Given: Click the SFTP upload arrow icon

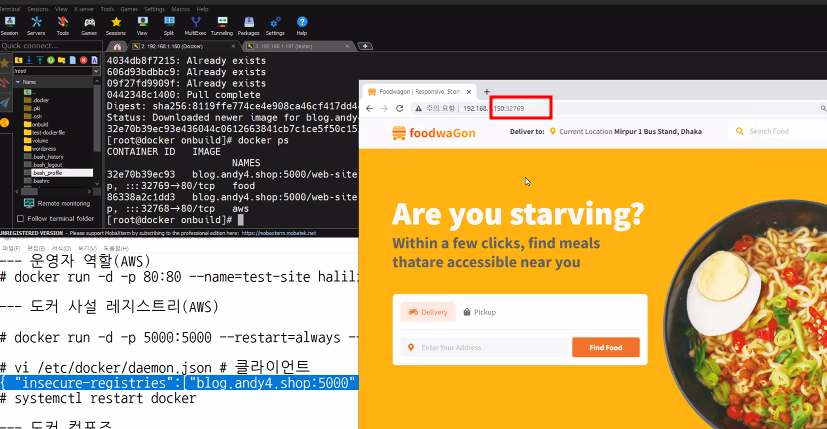Looking at the screenshot, I should pyautogui.click(x=40, y=60).
